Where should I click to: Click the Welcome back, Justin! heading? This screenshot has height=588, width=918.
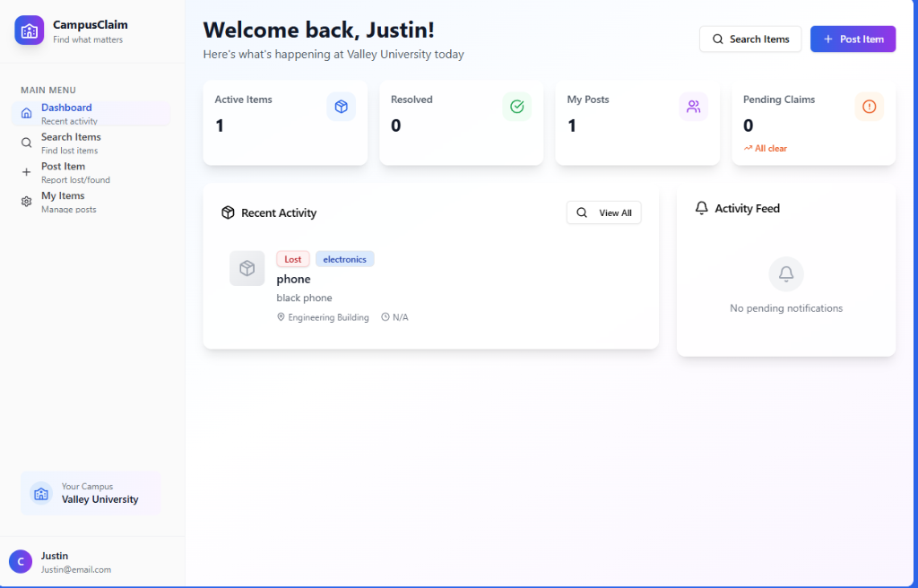point(318,30)
